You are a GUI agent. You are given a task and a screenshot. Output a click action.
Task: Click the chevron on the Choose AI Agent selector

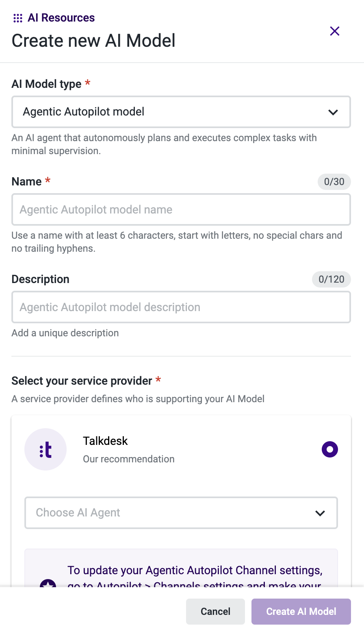pyautogui.click(x=321, y=513)
